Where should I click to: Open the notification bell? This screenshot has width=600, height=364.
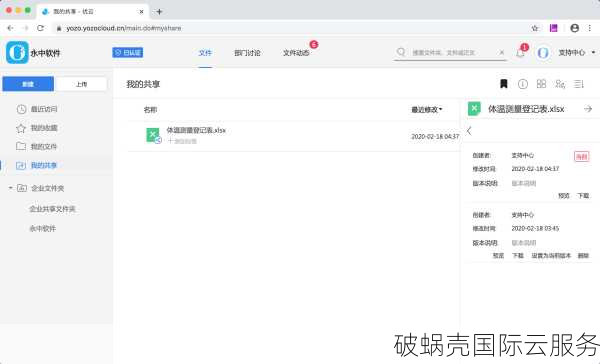(520, 53)
